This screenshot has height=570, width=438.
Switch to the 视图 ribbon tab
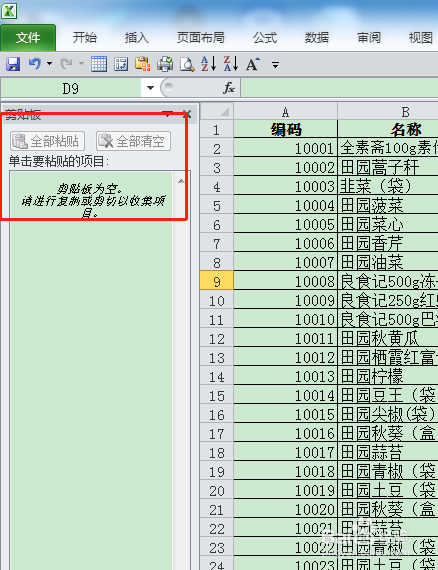pyautogui.click(x=421, y=38)
